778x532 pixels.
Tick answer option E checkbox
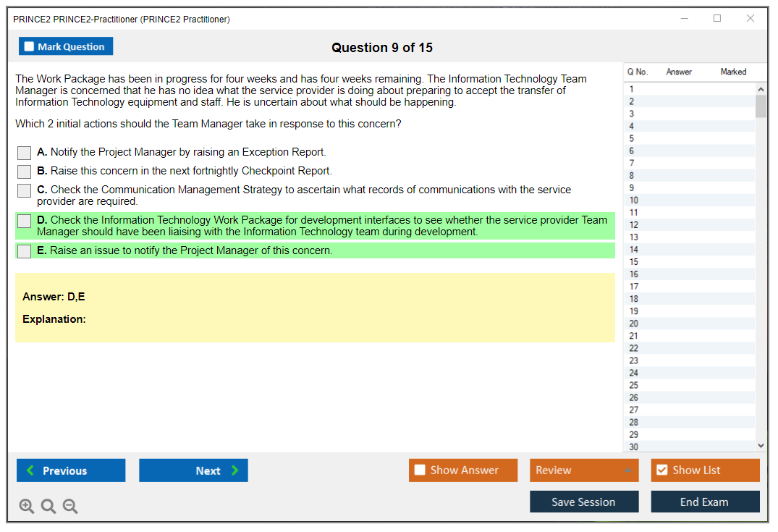point(25,251)
